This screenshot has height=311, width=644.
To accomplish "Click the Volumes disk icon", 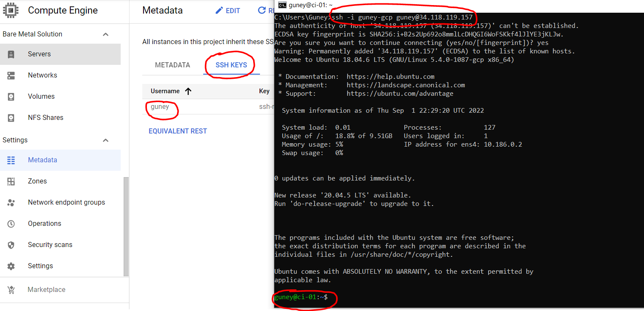I will click(x=11, y=97).
